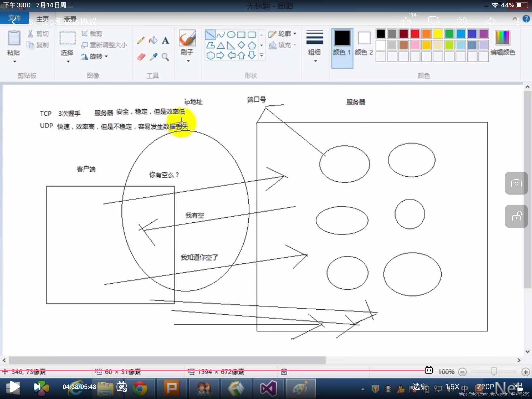Activate Color 2 (颜色 2) selector
Image resolution: width=532 pixels, height=399 pixels.
[364, 43]
